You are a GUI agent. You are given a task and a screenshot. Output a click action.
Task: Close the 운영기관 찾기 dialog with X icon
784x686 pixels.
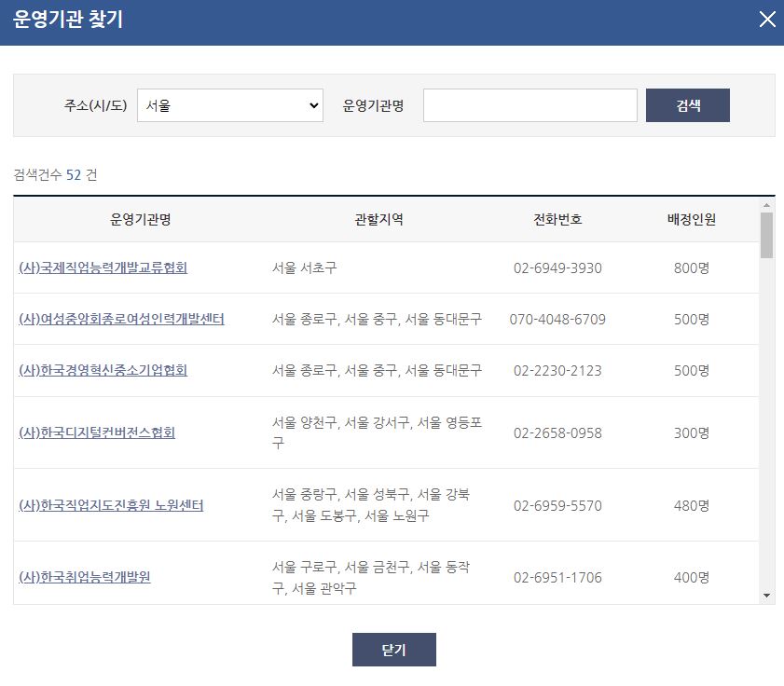tap(767, 20)
